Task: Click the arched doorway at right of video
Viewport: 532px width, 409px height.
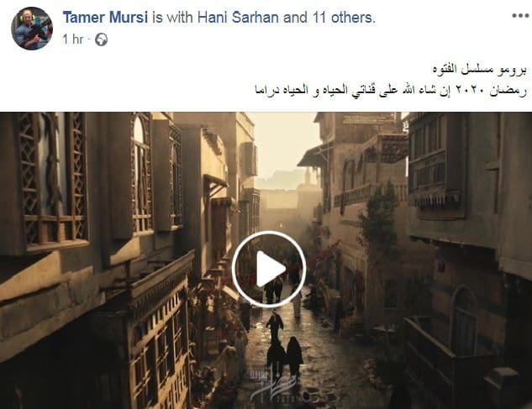Action: coord(463,319)
